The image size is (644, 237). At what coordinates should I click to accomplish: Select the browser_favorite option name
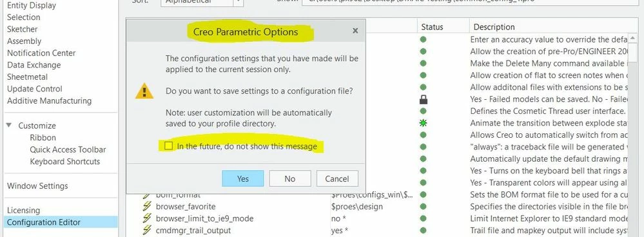pos(186,207)
